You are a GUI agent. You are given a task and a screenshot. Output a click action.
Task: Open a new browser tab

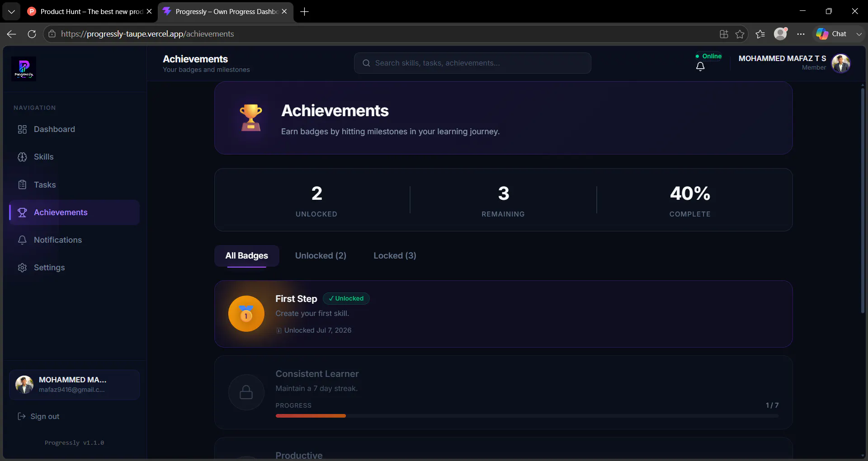305,11
